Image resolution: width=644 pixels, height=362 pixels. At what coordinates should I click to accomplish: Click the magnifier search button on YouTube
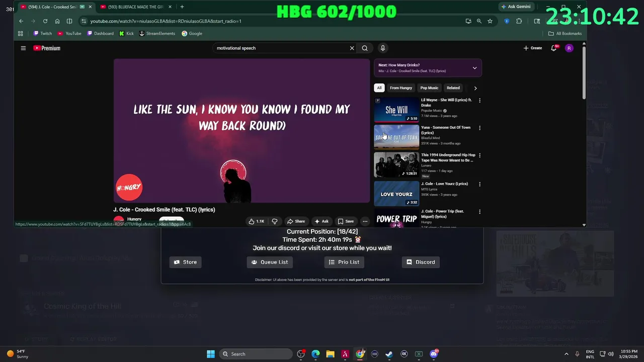tap(365, 48)
